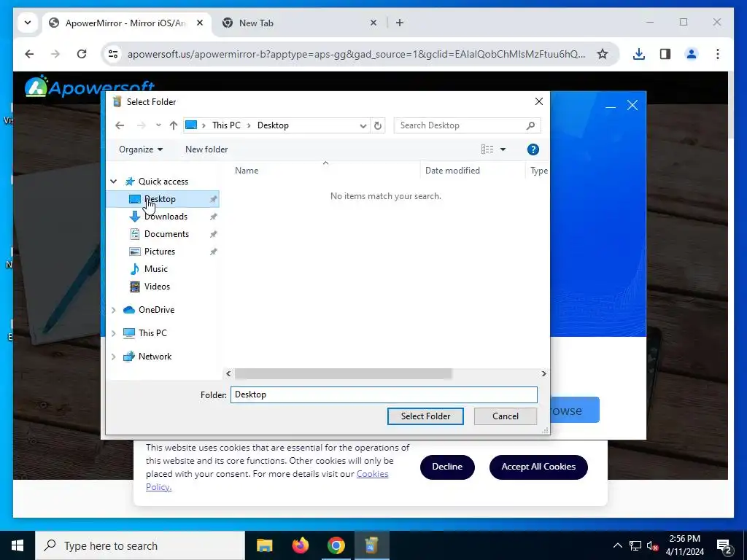
Task: Open Chrome from taskbar
Action: click(336, 545)
